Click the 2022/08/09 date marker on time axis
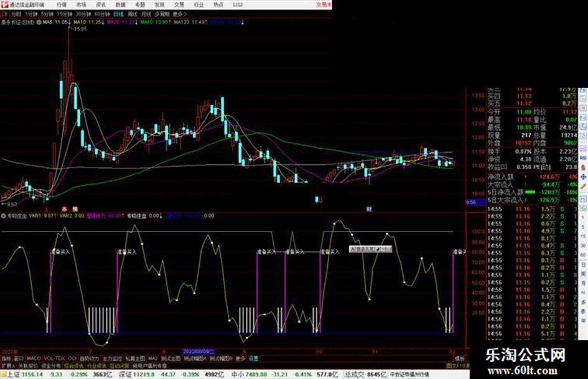Screen dimensions: 588x379 [198, 352]
